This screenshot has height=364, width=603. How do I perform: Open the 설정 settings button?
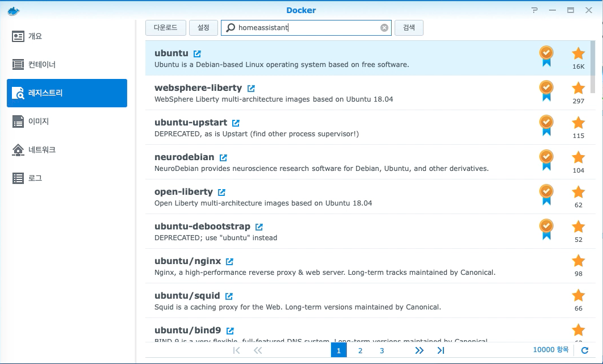[203, 28]
